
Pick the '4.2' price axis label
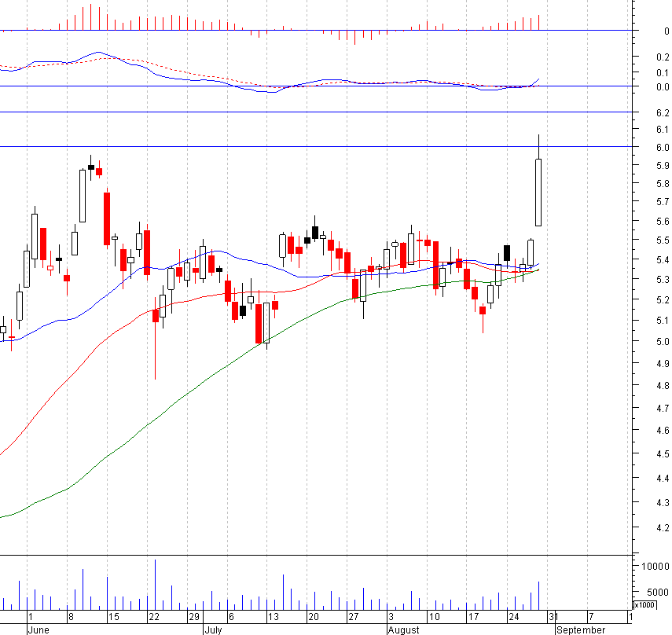[663, 528]
